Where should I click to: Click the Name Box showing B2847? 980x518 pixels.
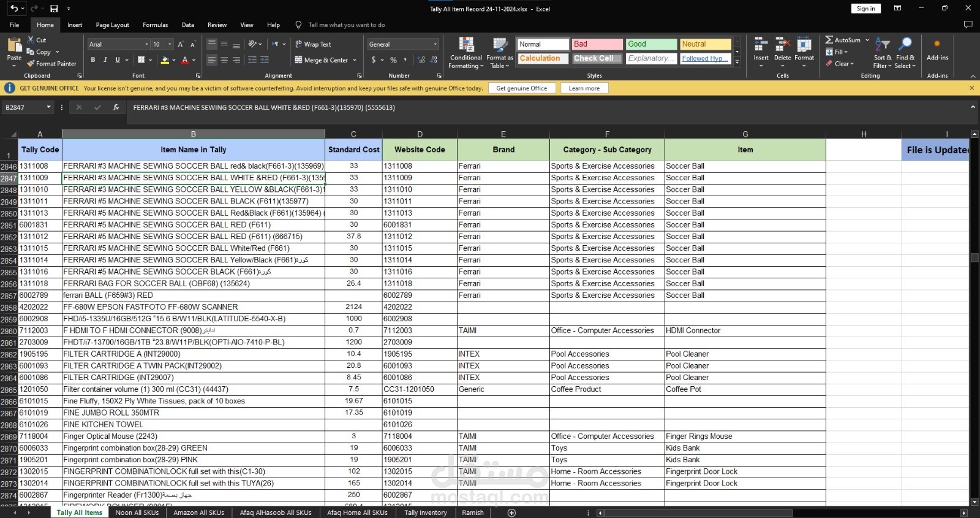(24, 107)
